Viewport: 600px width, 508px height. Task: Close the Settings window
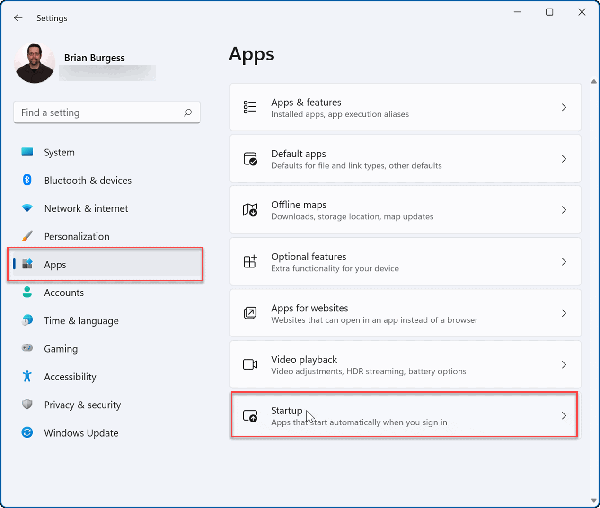(582, 12)
